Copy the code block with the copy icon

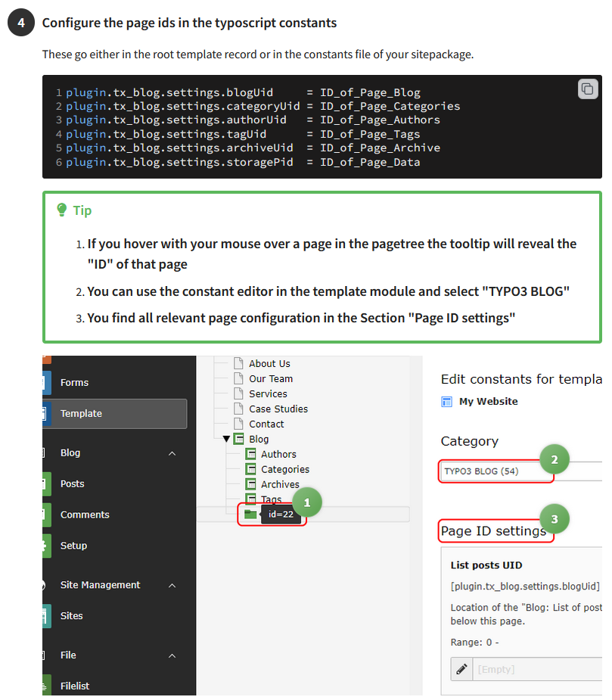tap(588, 89)
